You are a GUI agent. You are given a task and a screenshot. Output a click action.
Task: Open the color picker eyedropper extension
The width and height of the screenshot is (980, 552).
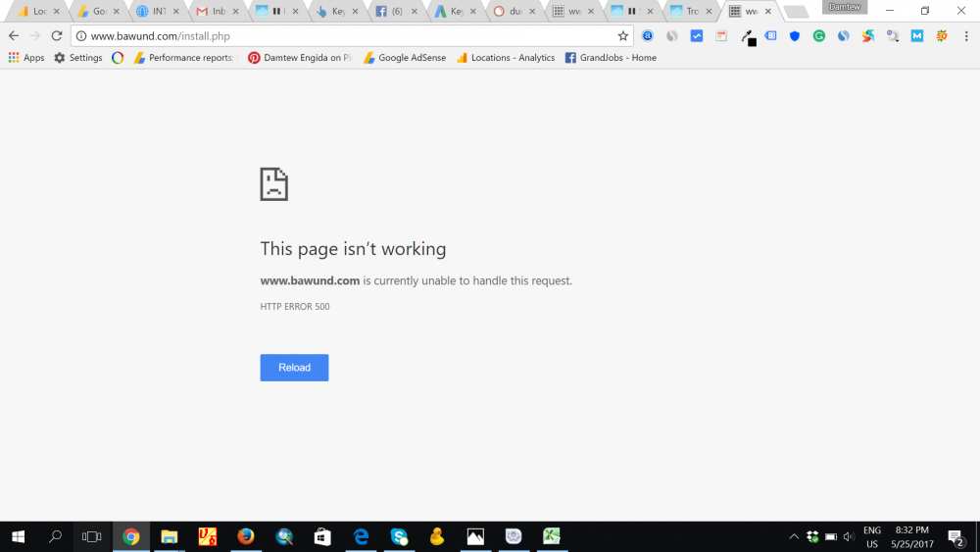coord(748,37)
